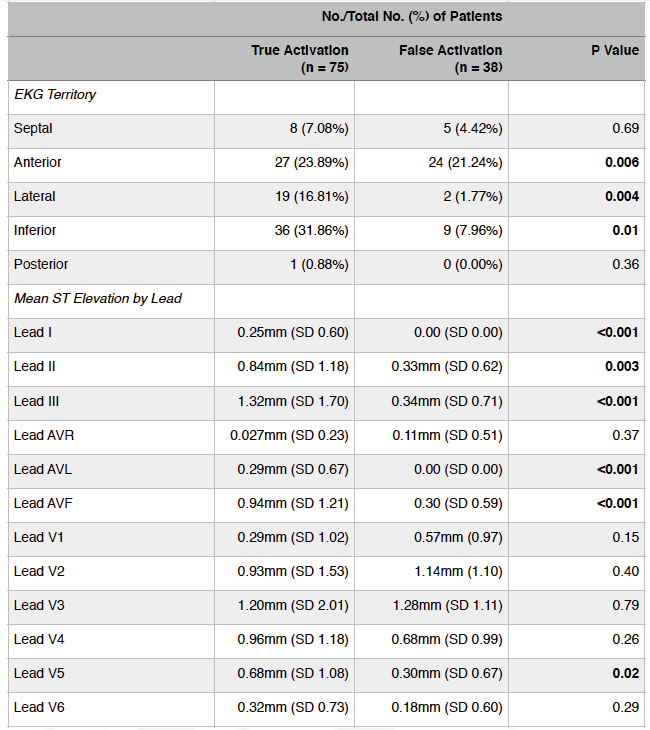Select the Lead V5 P value 0.02
This screenshot has width=650, height=730.
coord(626,673)
